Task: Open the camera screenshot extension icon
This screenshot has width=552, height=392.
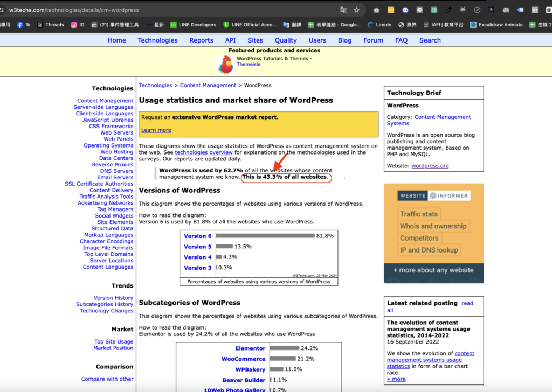Action: click(376, 10)
